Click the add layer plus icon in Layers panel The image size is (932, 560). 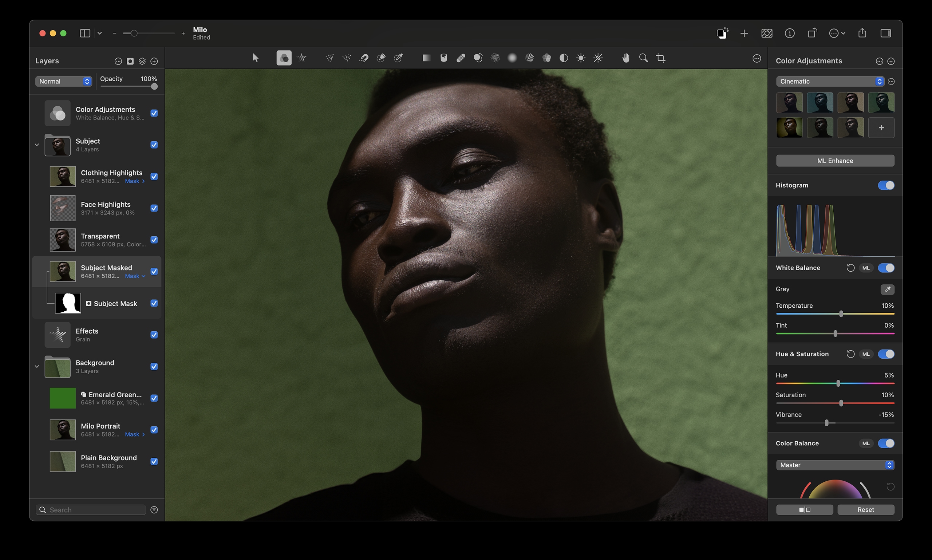(154, 61)
